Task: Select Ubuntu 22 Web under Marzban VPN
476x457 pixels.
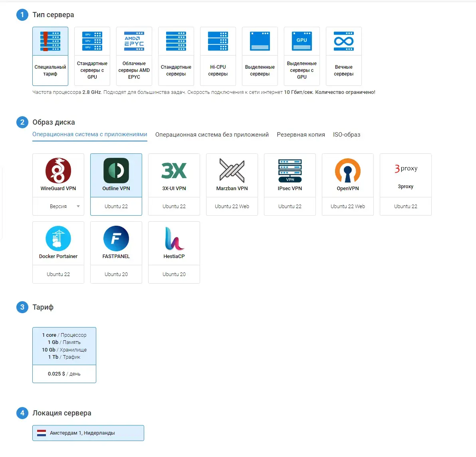Action: pos(232,207)
